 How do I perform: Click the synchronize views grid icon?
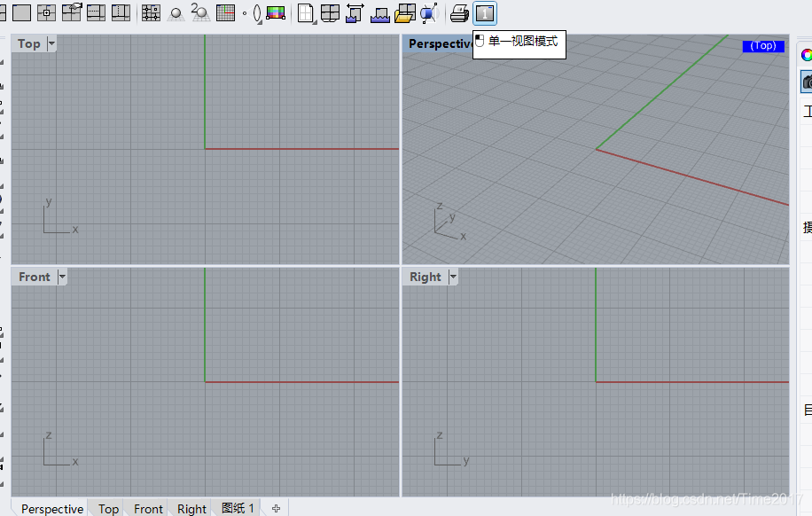[x=151, y=13]
